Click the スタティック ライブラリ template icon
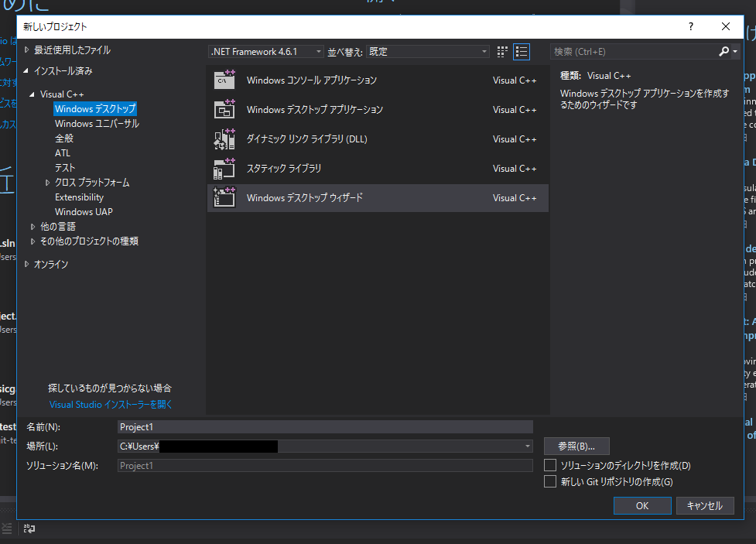The height and width of the screenshot is (544, 756). [x=224, y=169]
